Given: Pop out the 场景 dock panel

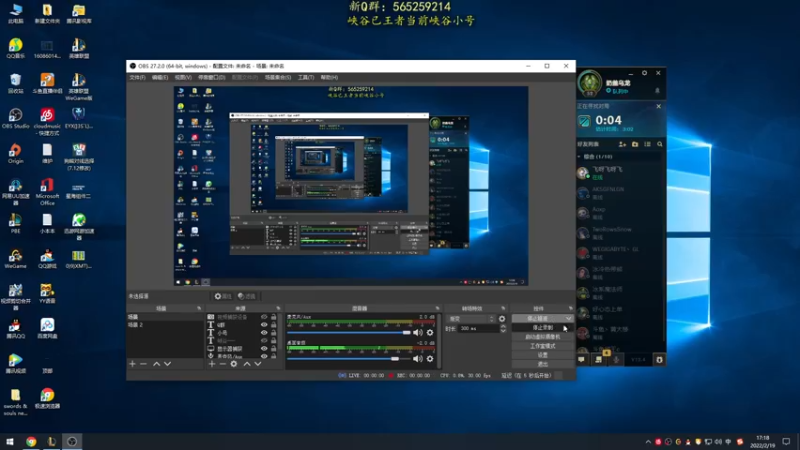Looking at the screenshot, I should coord(199,308).
